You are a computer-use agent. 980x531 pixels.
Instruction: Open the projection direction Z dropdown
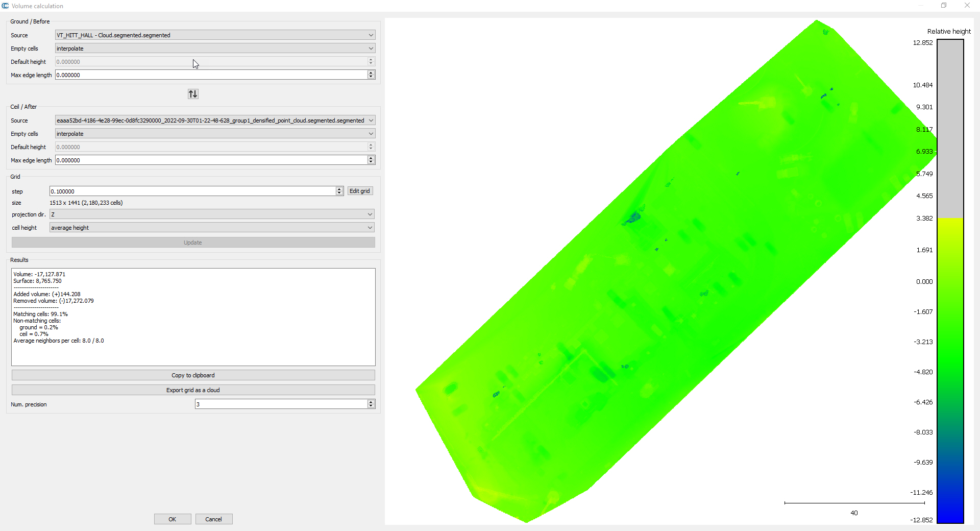tap(212, 214)
